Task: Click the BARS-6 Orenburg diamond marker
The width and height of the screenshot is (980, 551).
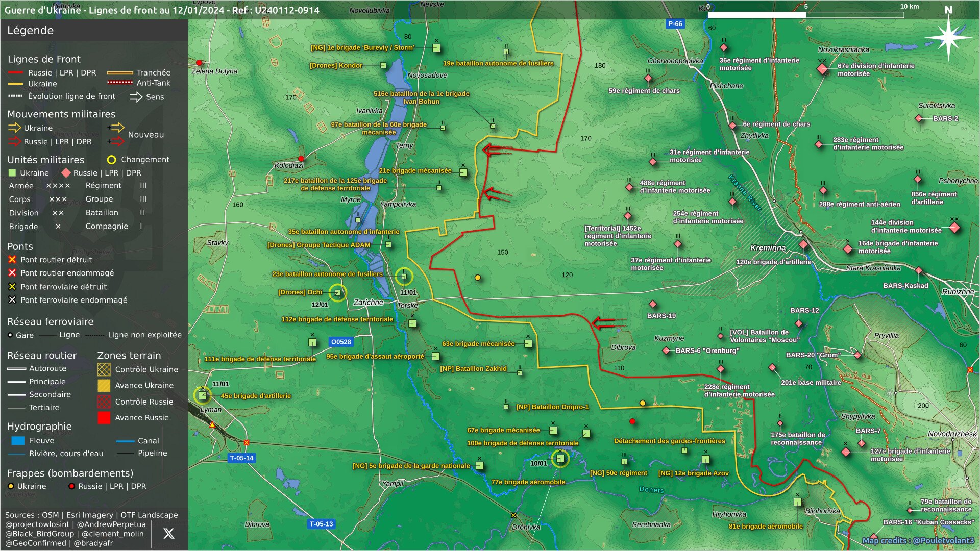Action: coord(666,350)
